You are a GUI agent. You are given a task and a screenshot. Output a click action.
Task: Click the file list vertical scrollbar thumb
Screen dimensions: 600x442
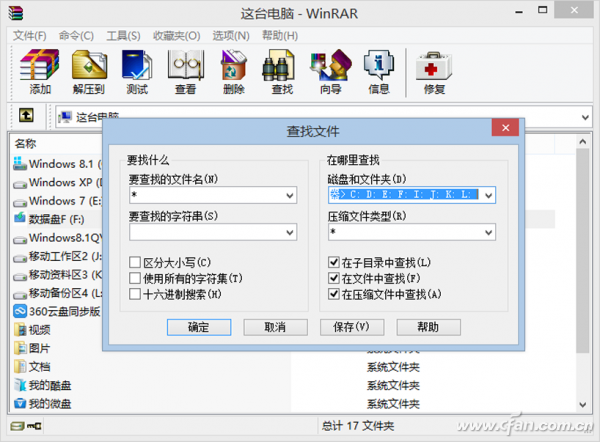(583, 251)
